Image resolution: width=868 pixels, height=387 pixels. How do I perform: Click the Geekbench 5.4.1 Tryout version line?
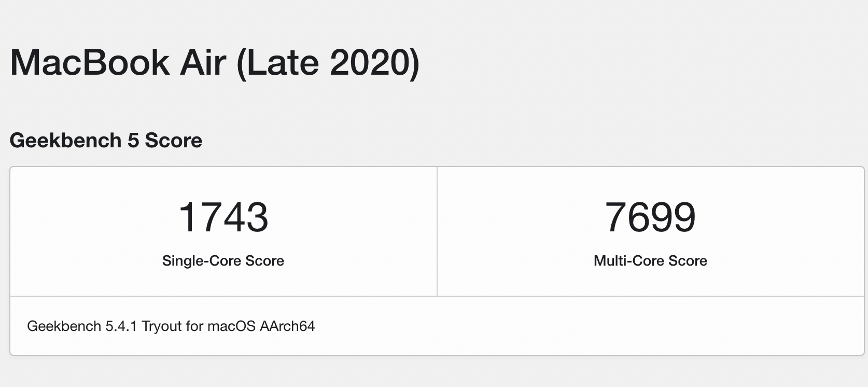coord(171,326)
